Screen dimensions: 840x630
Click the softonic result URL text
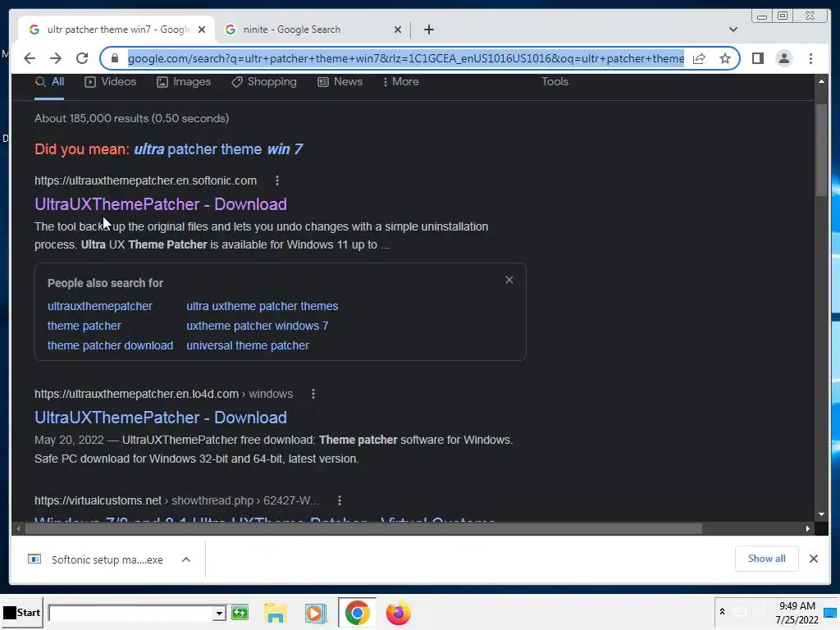coord(146,180)
